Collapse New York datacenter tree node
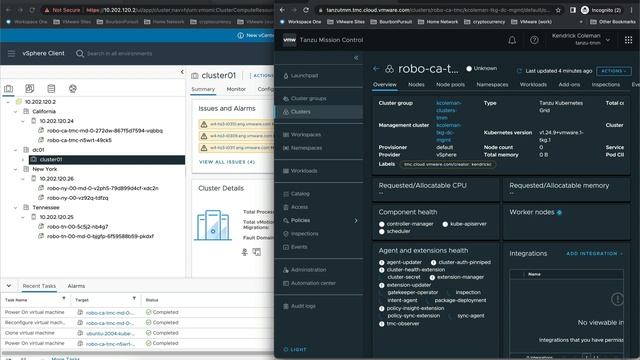Screen dimensions: 640x360 [x=16, y=169]
